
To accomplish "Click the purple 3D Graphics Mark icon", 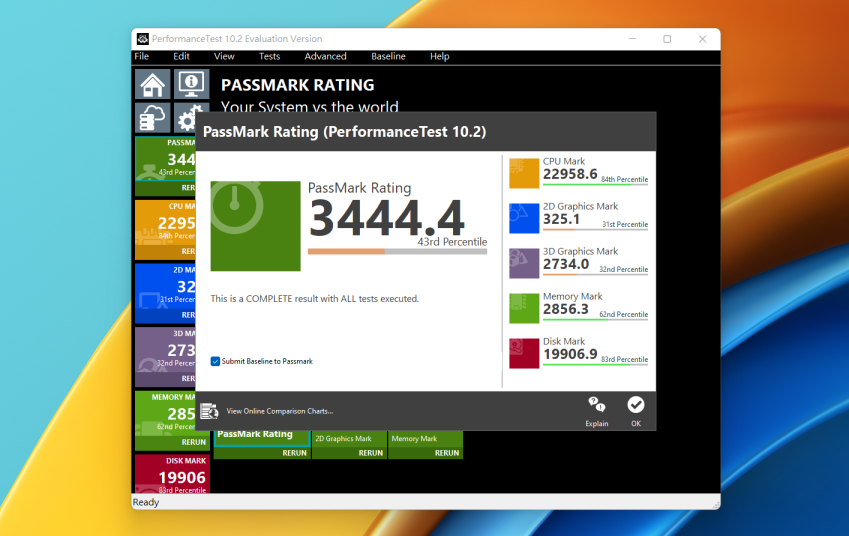I will (x=524, y=263).
